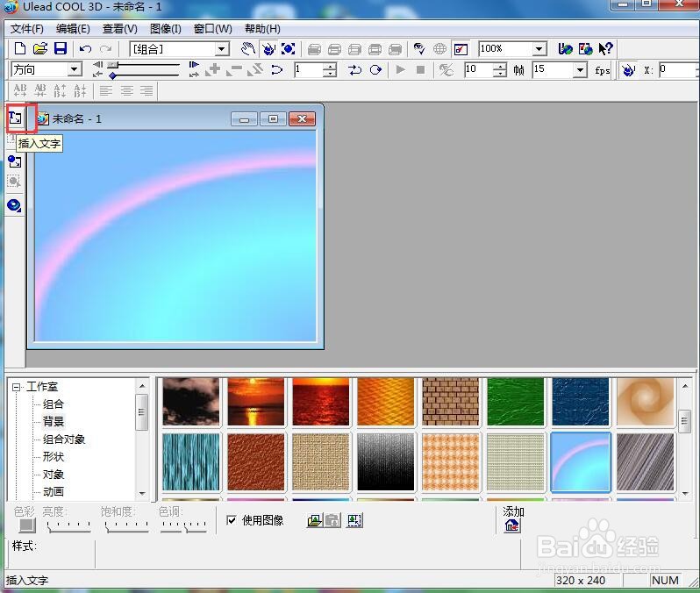This screenshot has height=593, width=700.
Task: Open the 100% zoom dropdown
Action: pyautogui.click(x=539, y=48)
